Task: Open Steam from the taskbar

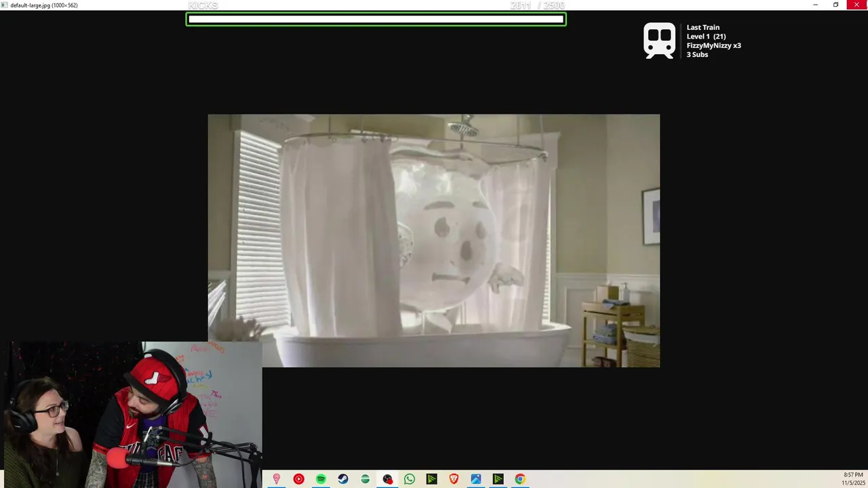Action: click(343, 479)
